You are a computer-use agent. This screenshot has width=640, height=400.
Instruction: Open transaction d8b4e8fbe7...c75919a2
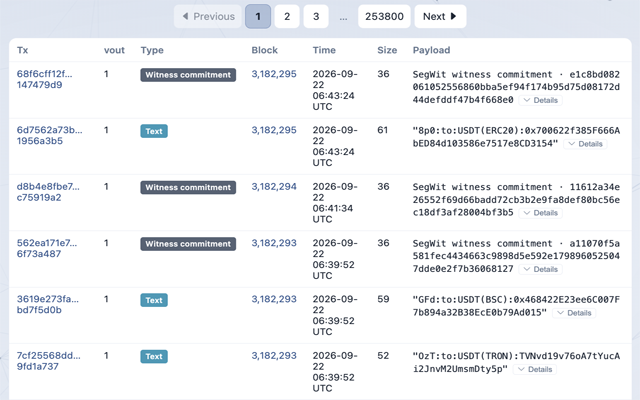tap(48, 192)
